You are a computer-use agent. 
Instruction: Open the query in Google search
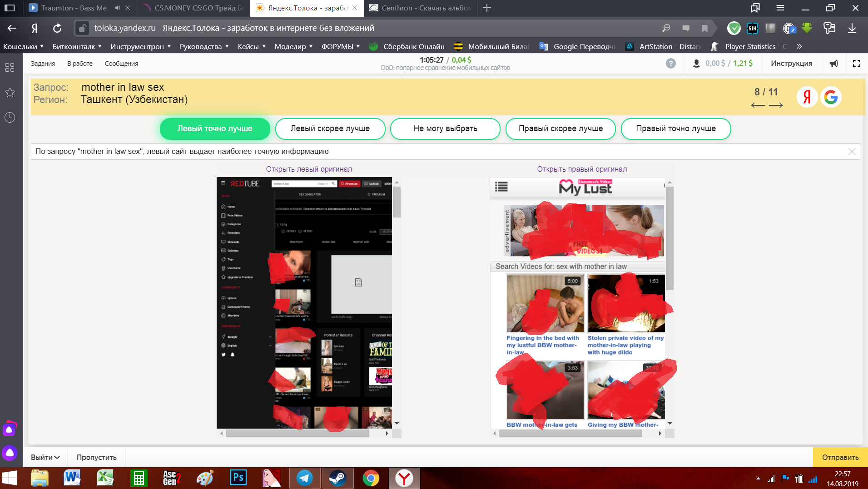(831, 97)
